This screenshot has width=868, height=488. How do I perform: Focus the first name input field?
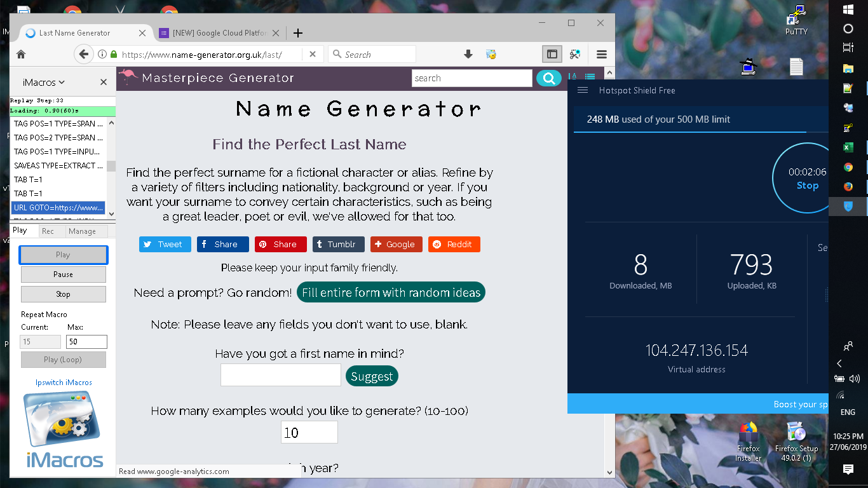281,375
